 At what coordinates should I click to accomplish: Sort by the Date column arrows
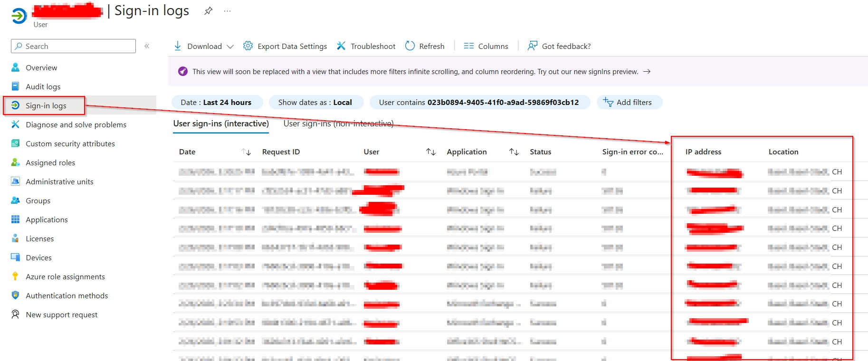click(246, 152)
